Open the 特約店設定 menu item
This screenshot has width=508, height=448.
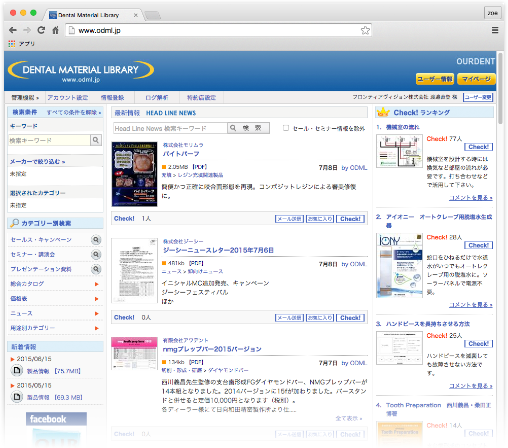[x=201, y=98]
